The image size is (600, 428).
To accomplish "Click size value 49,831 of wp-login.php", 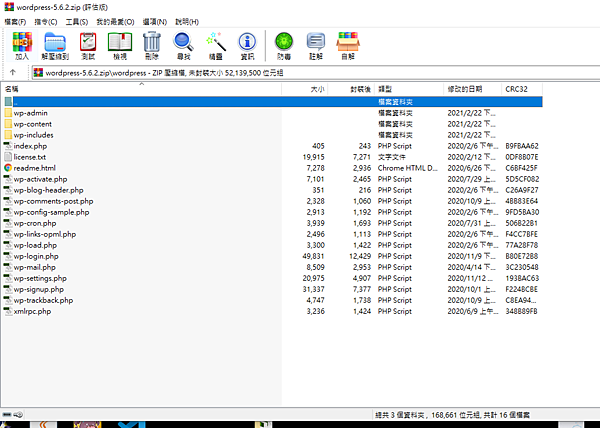I will click(x=313, y=256).
